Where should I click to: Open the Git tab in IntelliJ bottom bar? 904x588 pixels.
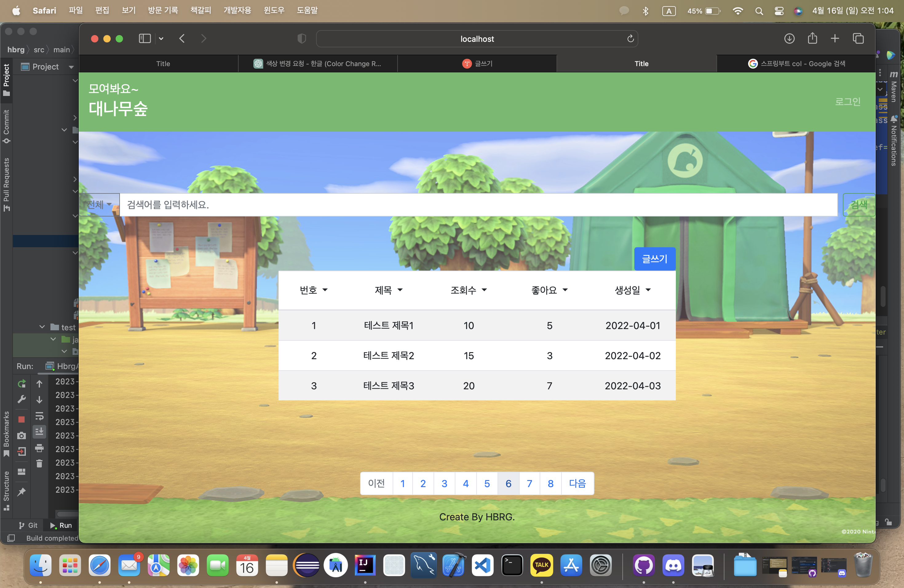pos(28,525)
